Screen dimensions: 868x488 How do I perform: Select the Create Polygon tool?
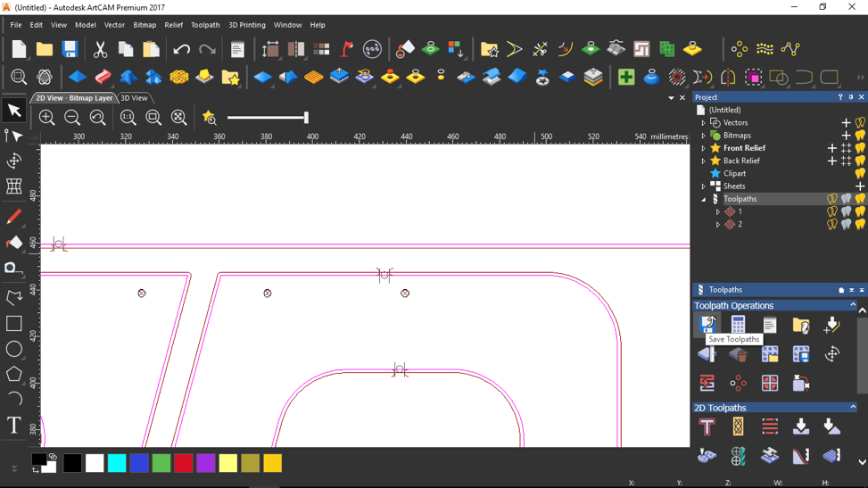[x=14, y=375]
